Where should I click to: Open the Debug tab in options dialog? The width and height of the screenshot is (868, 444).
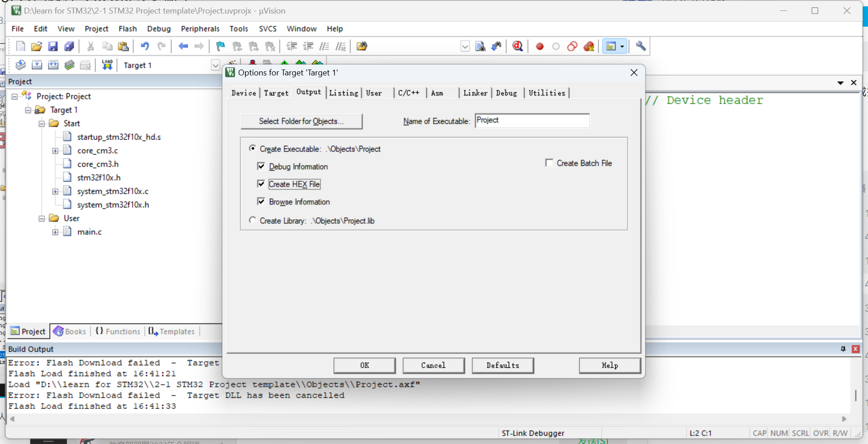click(506, 93)
